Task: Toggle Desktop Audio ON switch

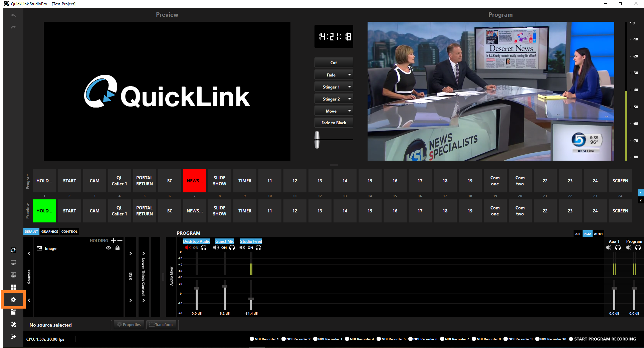Action: point(196,247)
